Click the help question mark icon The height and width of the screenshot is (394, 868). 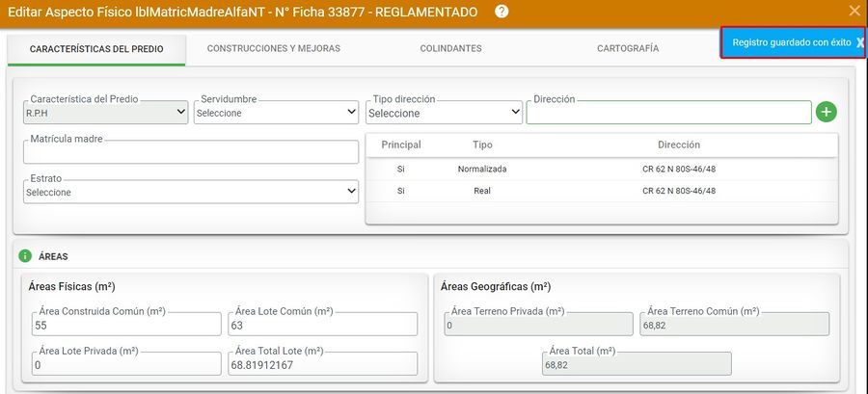click(x=502, y=12)
